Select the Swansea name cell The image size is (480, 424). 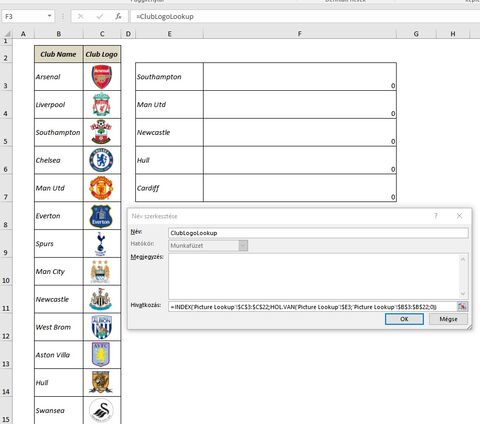[x=58, y=410]
